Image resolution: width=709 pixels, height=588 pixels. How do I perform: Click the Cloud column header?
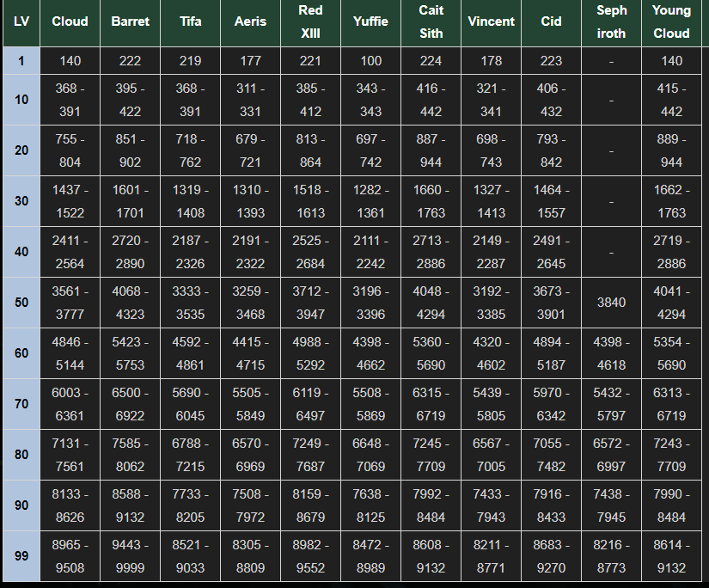70,21
